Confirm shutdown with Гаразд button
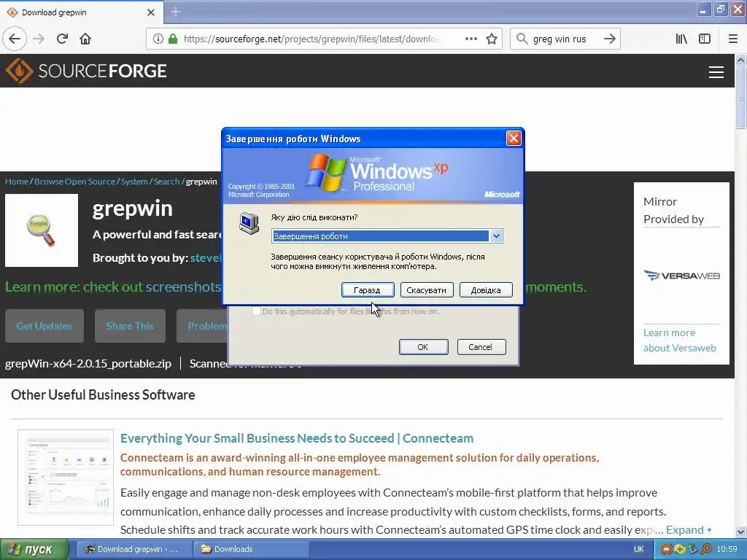Image resolution: width=747 pixels, height=560 pixels. click(368, 290)
